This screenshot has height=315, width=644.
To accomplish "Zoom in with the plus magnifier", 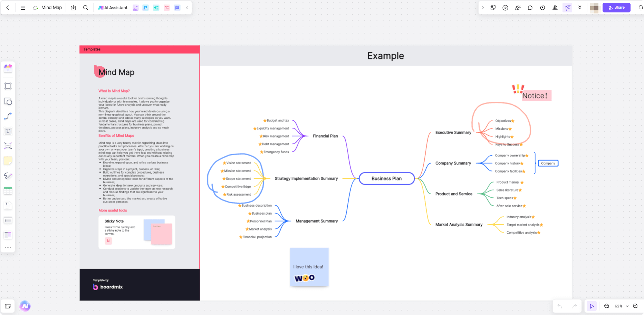I will (635, 306).
